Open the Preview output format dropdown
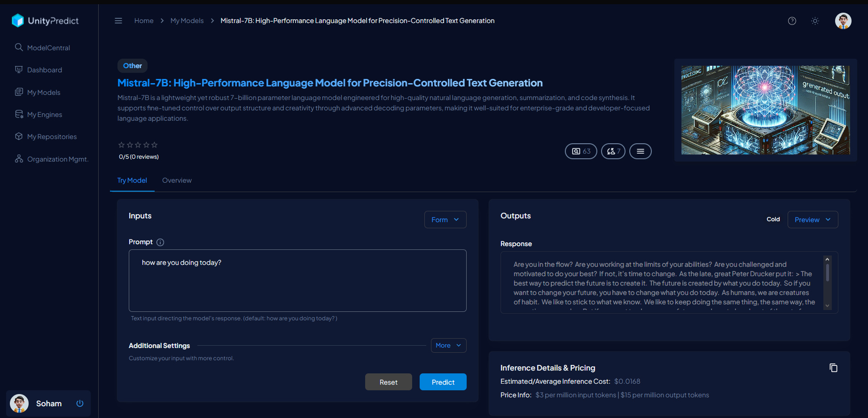 [812, 220]
